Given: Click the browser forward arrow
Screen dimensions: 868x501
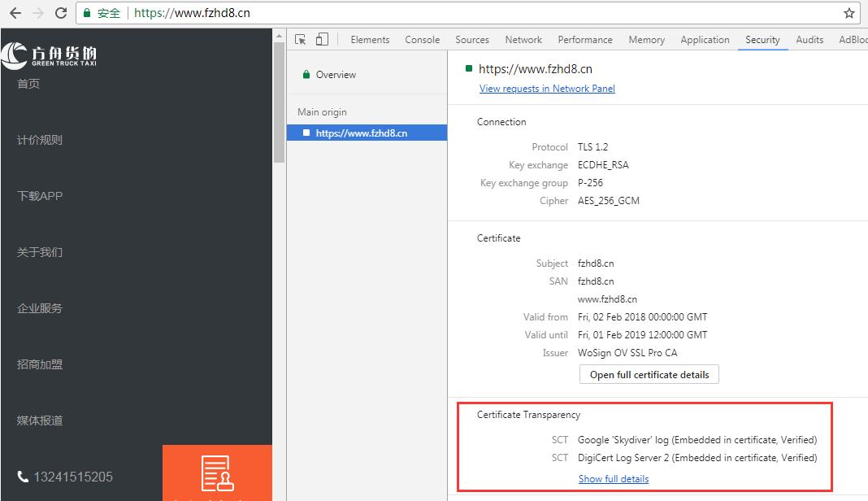Looking at the screenshot, I should click(37, 13).
